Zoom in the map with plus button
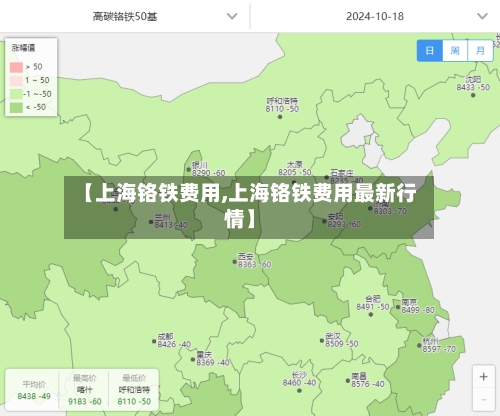 click(x=483, y=377)
